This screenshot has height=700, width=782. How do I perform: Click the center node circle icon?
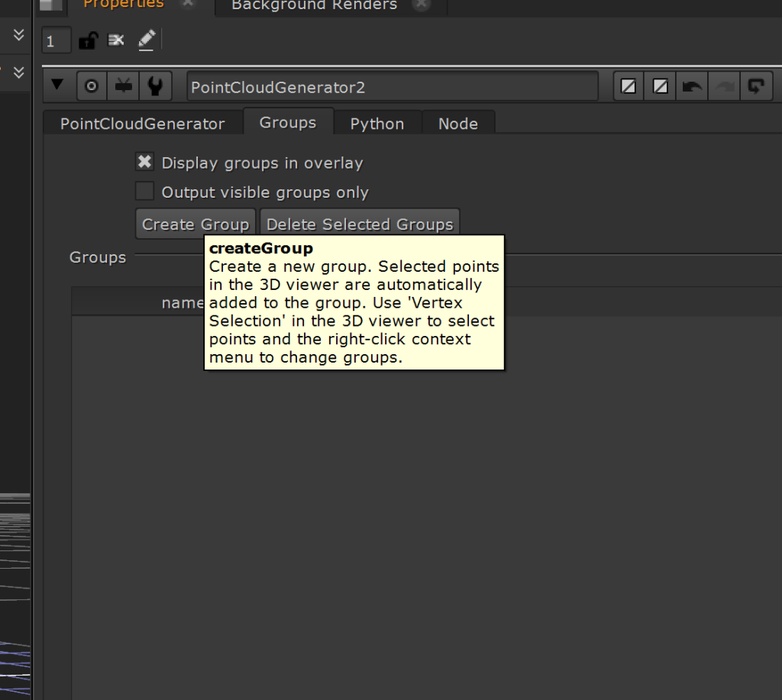92,86
